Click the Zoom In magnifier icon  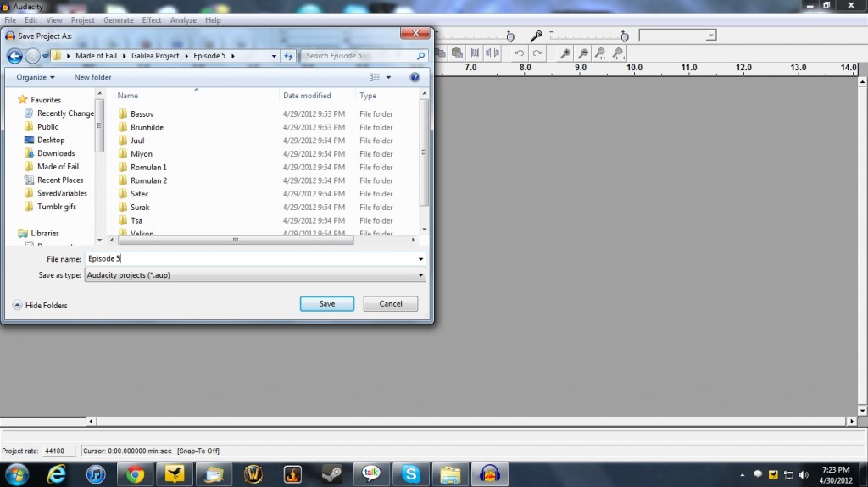565,53
